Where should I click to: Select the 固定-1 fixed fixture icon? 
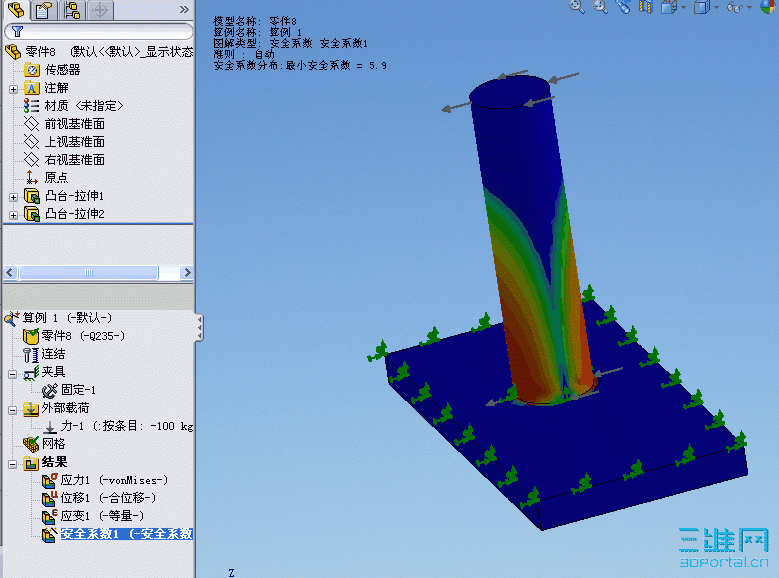point(50,391)
